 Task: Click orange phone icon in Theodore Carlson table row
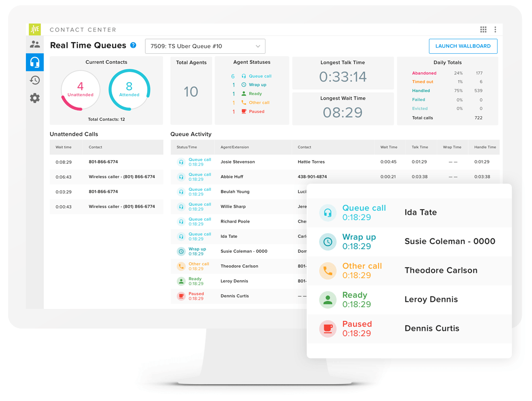click(181, 267)
